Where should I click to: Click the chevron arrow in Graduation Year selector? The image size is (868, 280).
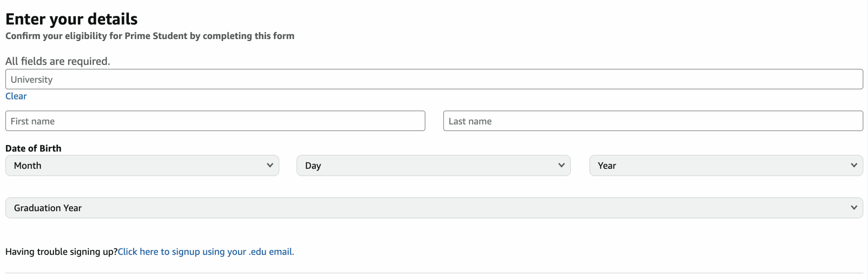(854, 208)
